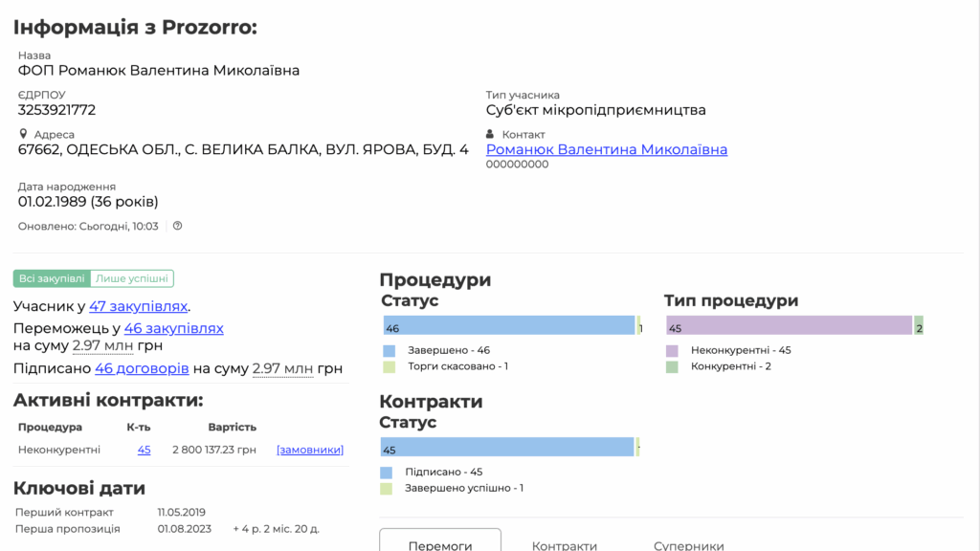980x551 pixels.
Task: Open the "46 закупівлях" winner link
Action: [x=173, y=328]
